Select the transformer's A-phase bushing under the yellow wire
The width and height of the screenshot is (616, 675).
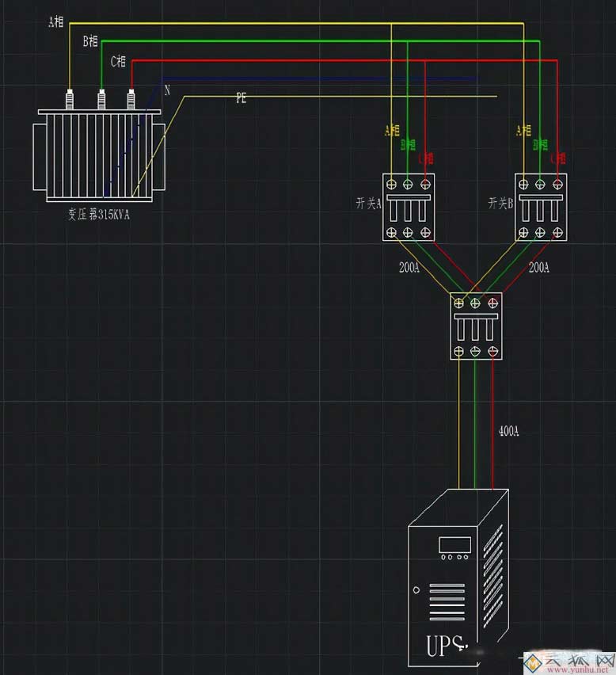point(69,100)
